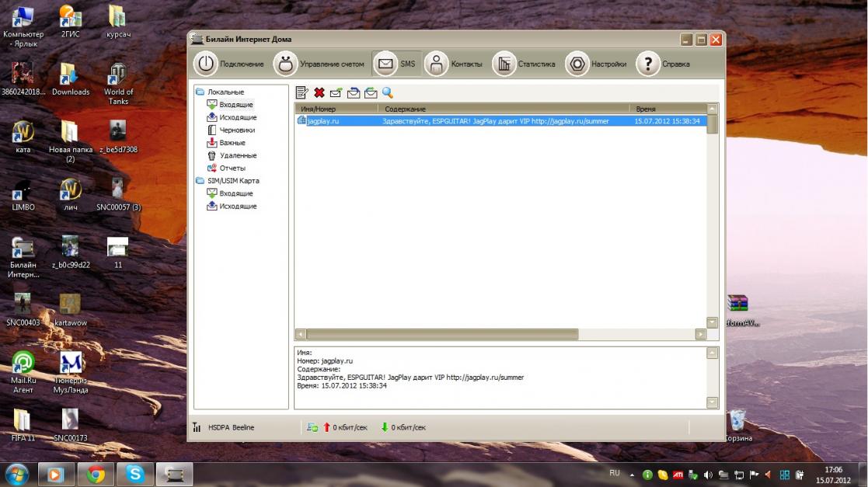Click the red X delete message icon

click(319, 92)
